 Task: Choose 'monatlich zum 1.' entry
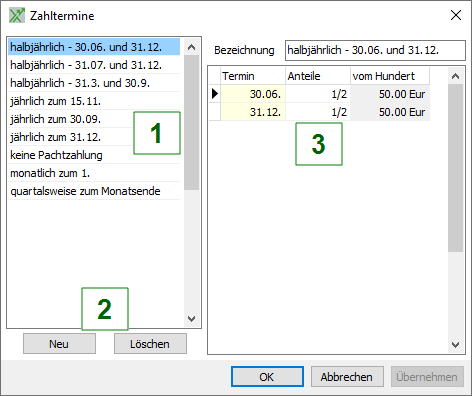(94, 173)
